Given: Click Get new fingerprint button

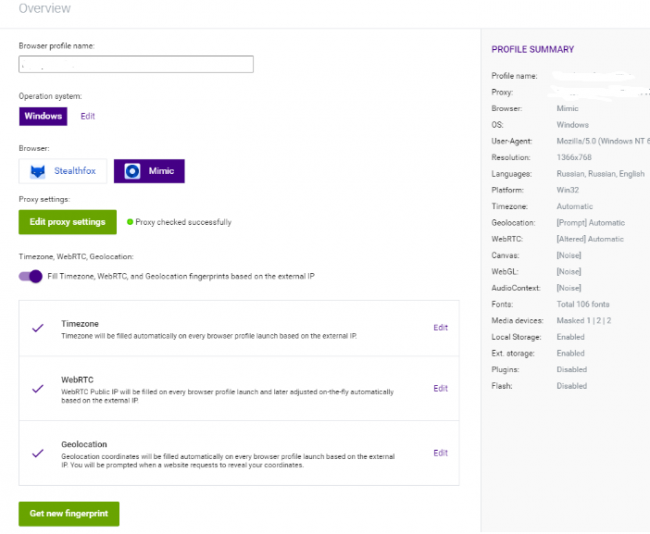Looking at the screenshot, I should 68,513.
